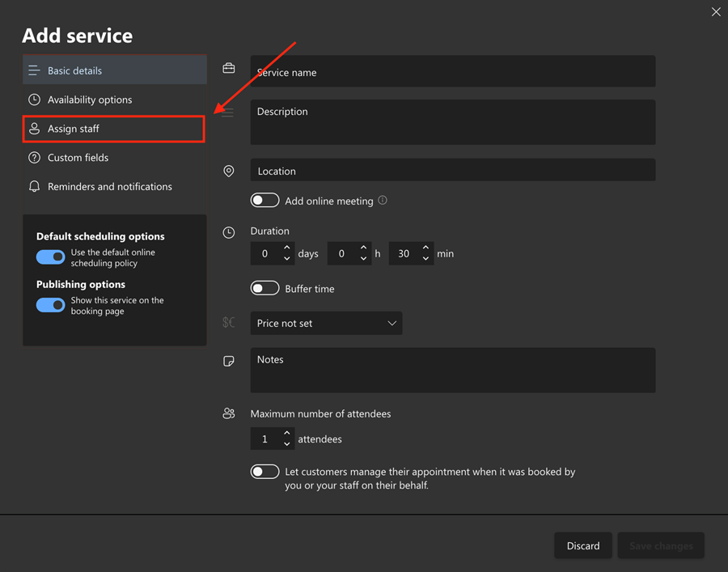Open Reminders and notifications section
728x572 pixels.
pos(115,186)
